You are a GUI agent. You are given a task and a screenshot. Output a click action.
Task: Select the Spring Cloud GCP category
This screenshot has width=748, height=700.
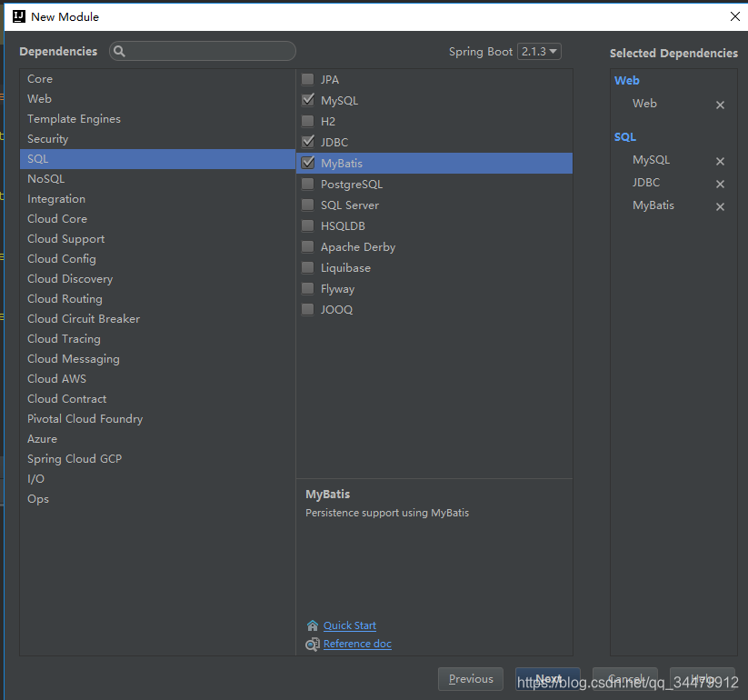point(157,459)
